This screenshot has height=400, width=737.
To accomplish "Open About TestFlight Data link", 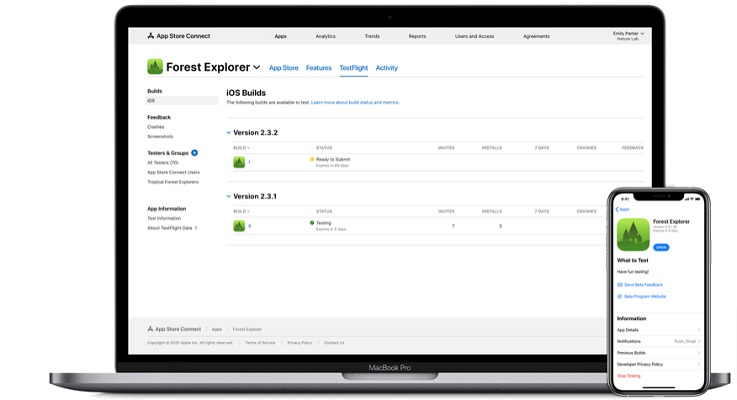I will coord(170,228).
